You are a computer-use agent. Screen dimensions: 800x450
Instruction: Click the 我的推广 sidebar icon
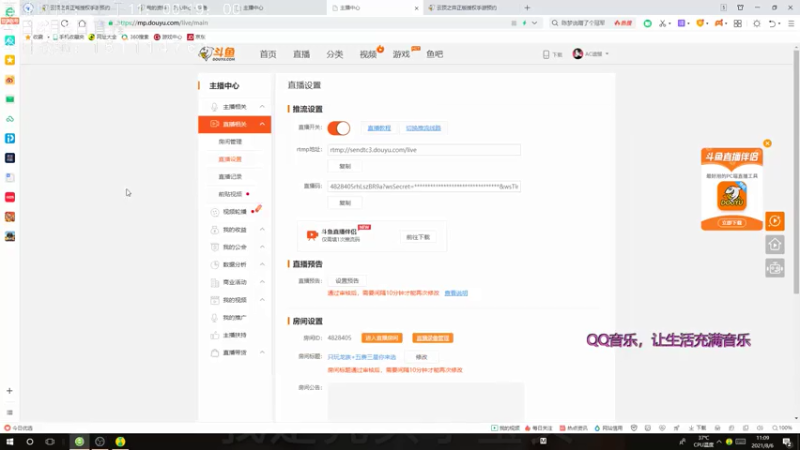215,317
